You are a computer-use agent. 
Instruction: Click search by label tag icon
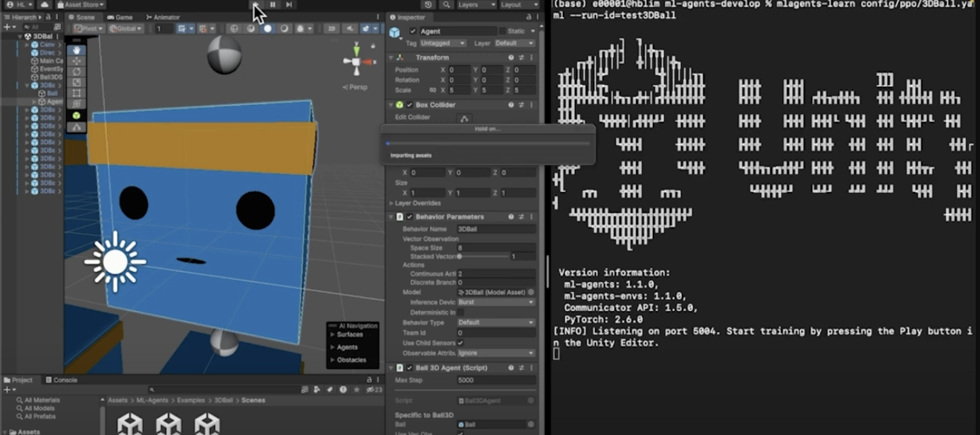[x=330, y=390]
